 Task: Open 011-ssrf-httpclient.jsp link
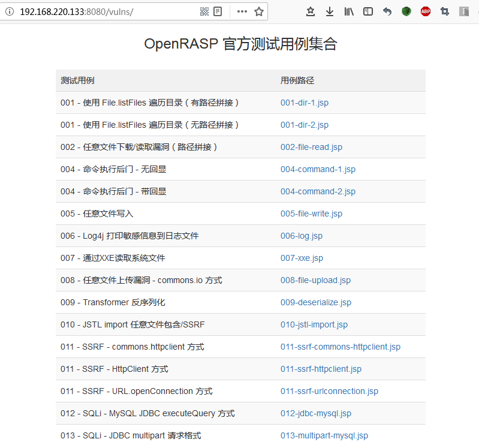[321, 369]
